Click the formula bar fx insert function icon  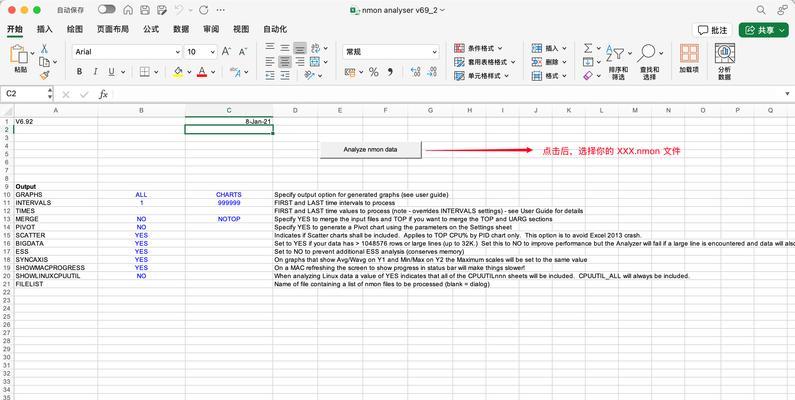(103, 94)
